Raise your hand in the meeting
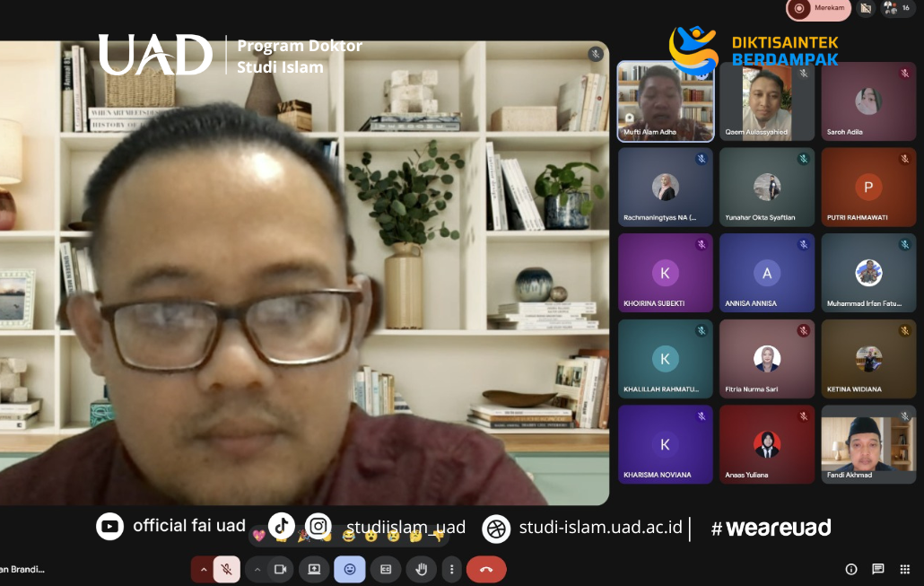Image resolution: width=924 pixels, height=586 pixels. point(421,569)
